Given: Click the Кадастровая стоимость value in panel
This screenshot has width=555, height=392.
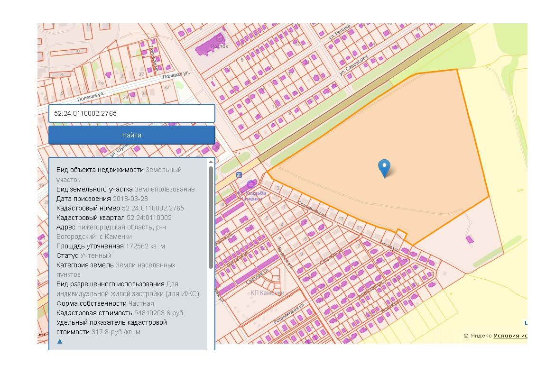Looking at the screenshot, I should pos(159,313).
